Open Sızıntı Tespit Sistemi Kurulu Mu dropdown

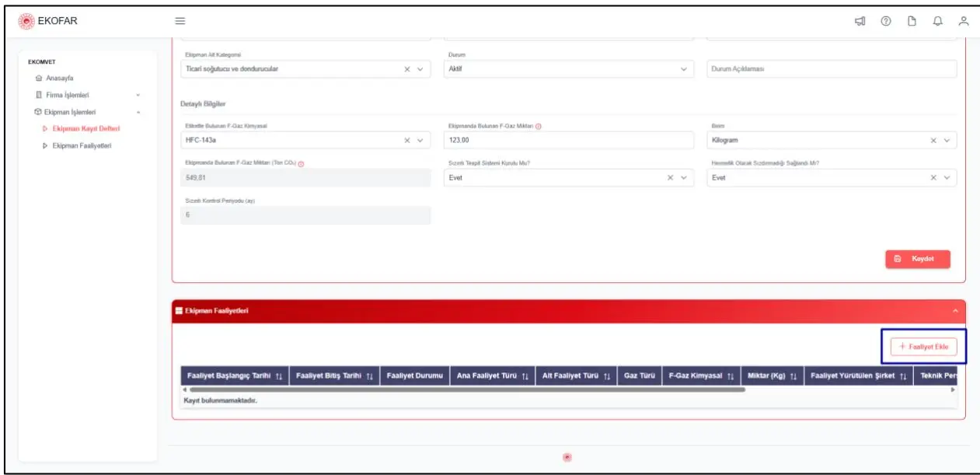coord(684,177)
